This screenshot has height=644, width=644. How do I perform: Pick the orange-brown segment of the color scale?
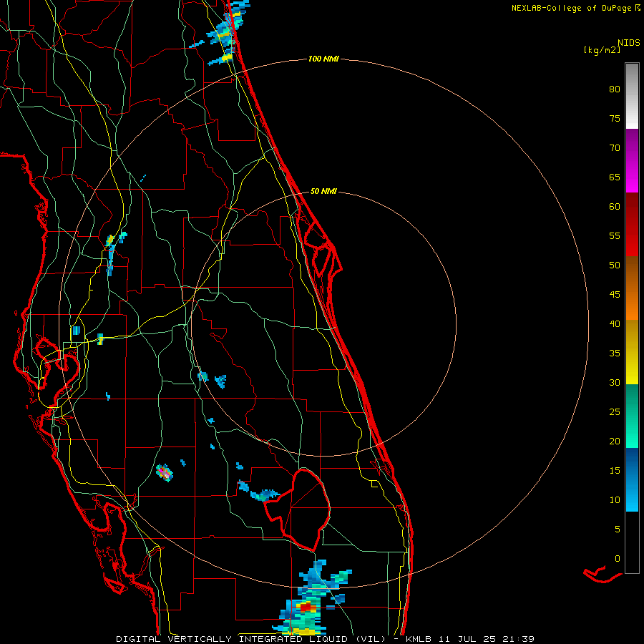(x=632, y=288)
